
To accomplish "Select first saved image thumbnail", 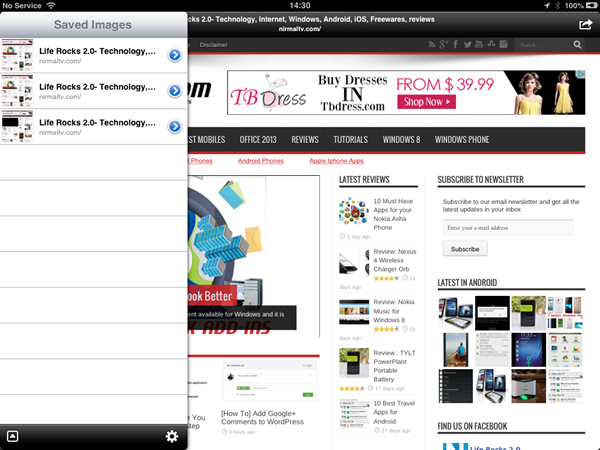I will point(17,55).
